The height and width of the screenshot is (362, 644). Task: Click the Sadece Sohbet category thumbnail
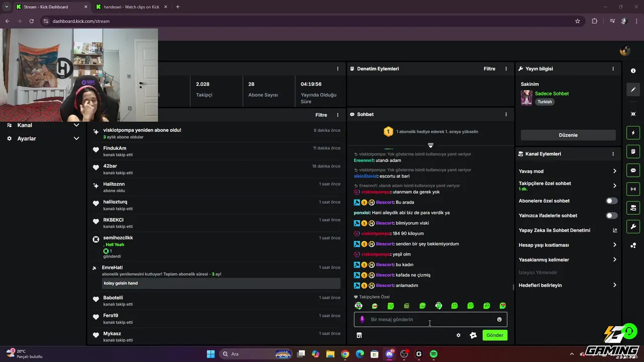[x=526, y=98]
